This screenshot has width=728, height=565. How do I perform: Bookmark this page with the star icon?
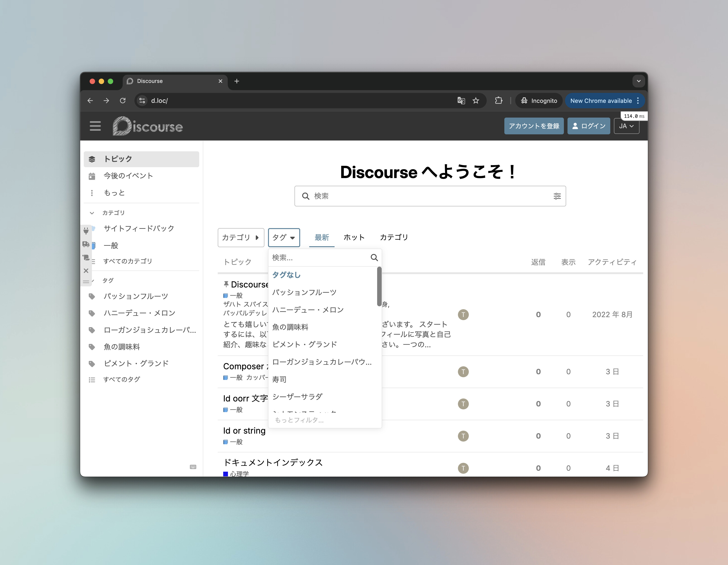point(476,100)
